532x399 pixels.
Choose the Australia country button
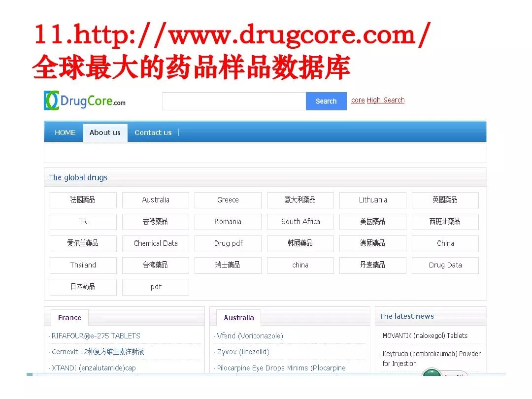coord(156,200)
